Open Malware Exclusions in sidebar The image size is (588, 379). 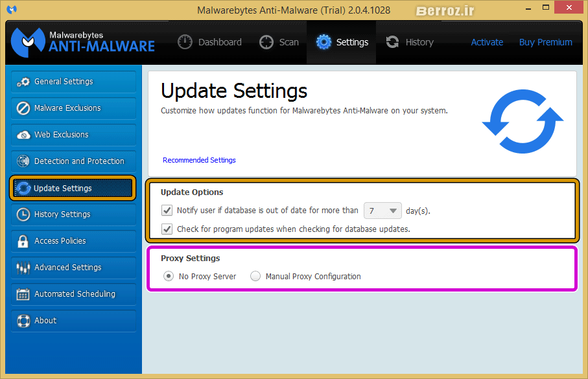[73, 108]
